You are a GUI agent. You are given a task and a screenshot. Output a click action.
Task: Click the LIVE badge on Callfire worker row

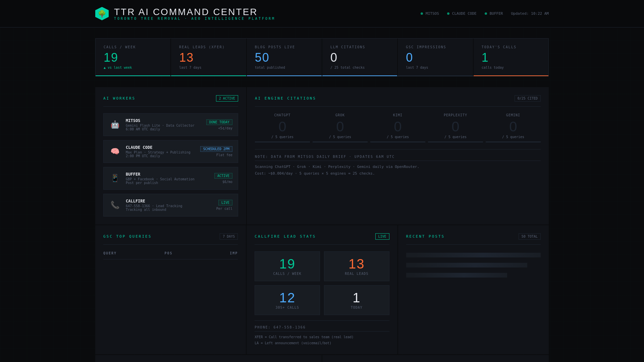(225, 203)
